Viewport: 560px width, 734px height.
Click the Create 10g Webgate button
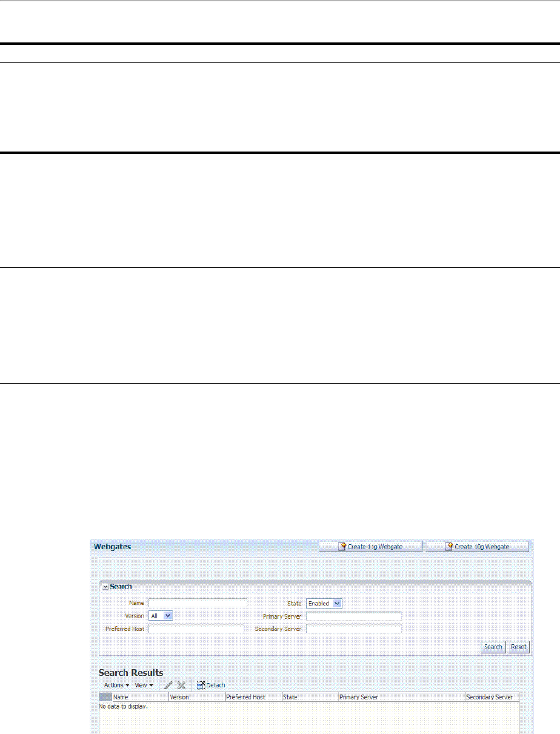477,547
